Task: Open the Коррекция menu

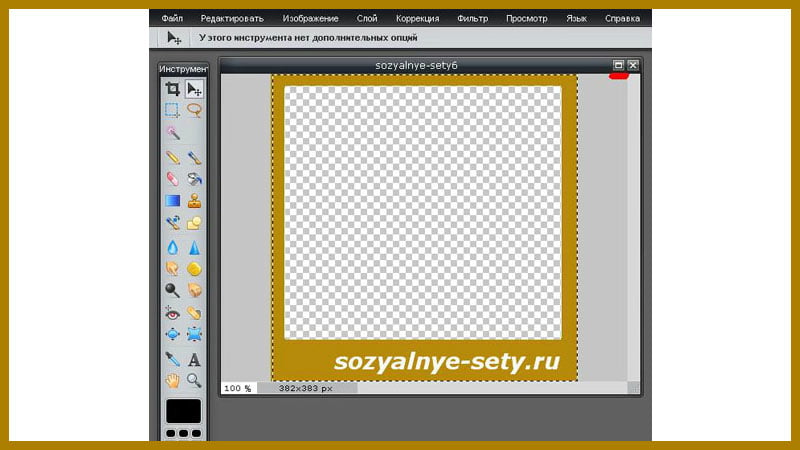Action: (417, 18)
